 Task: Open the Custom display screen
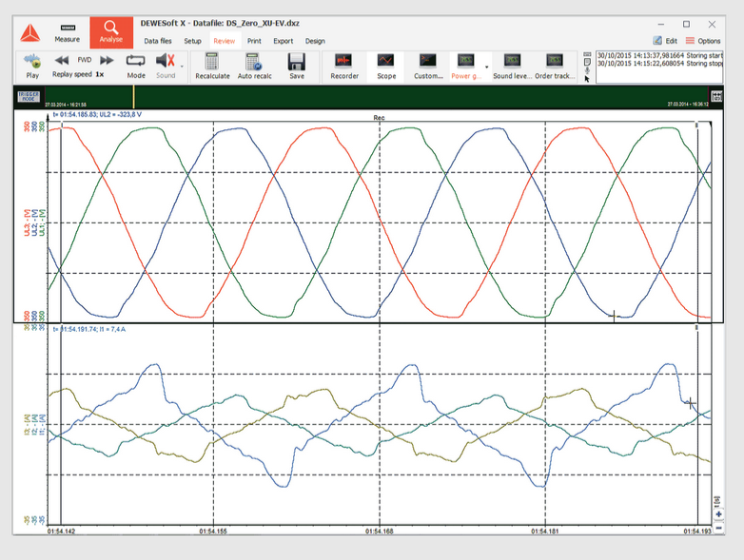click(428, 62)
